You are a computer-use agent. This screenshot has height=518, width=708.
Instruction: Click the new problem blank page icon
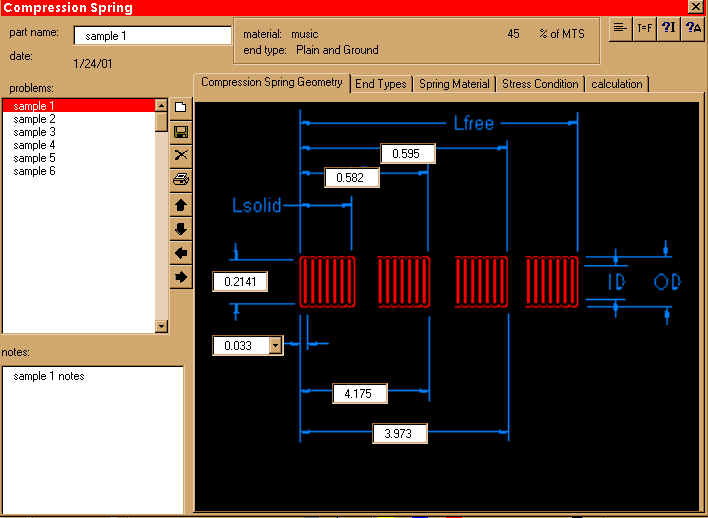[x=181, y=107]
